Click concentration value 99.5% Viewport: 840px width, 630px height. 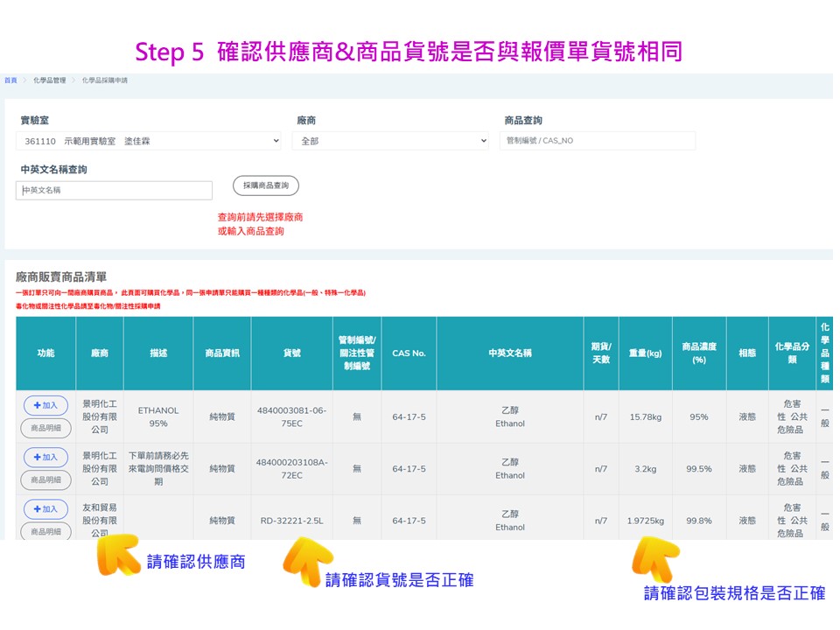point(699,469)
